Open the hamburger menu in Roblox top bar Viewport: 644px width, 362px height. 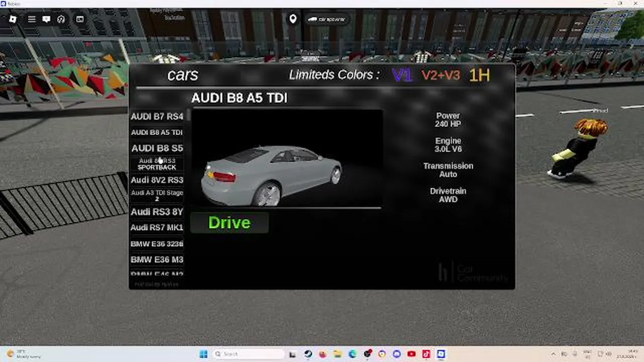point(32,19)
